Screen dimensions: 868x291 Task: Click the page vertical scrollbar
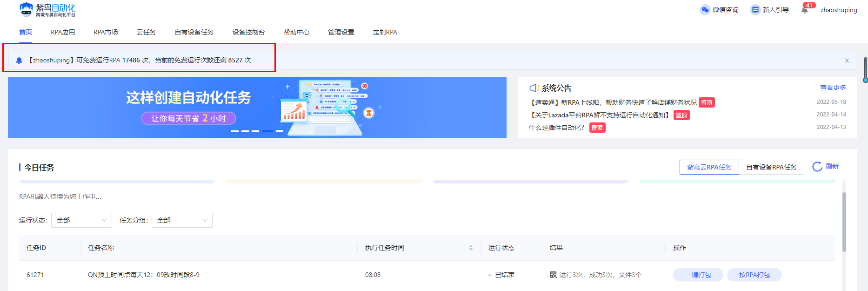pyautogui.click(x=865, y=70)
